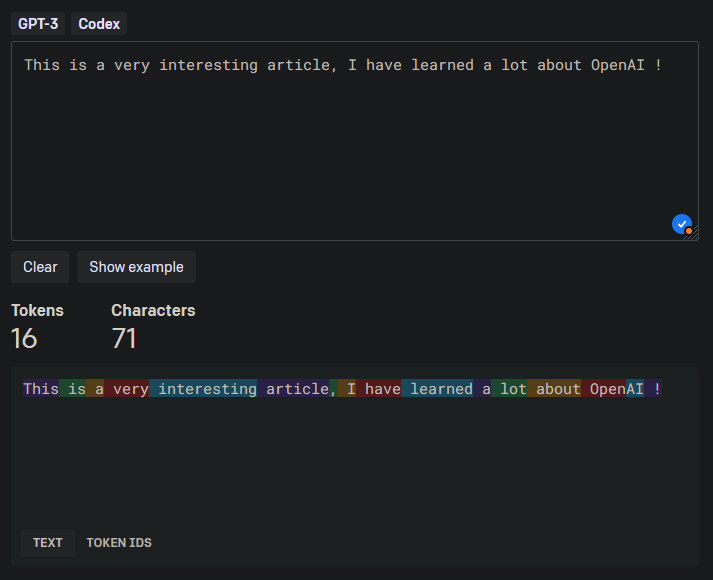Click the textarea resize handle corner
The height and width of the screenshot is (580, 713).
point(693,234)
